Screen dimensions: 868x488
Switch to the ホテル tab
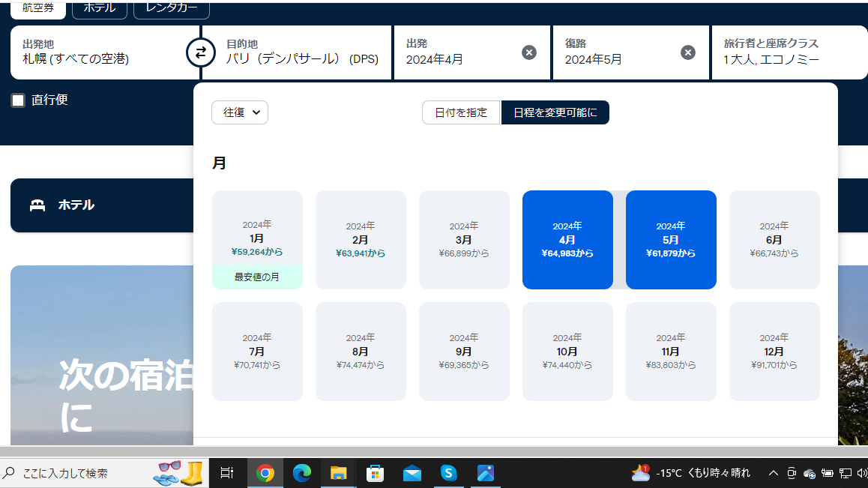coord(99,8)
